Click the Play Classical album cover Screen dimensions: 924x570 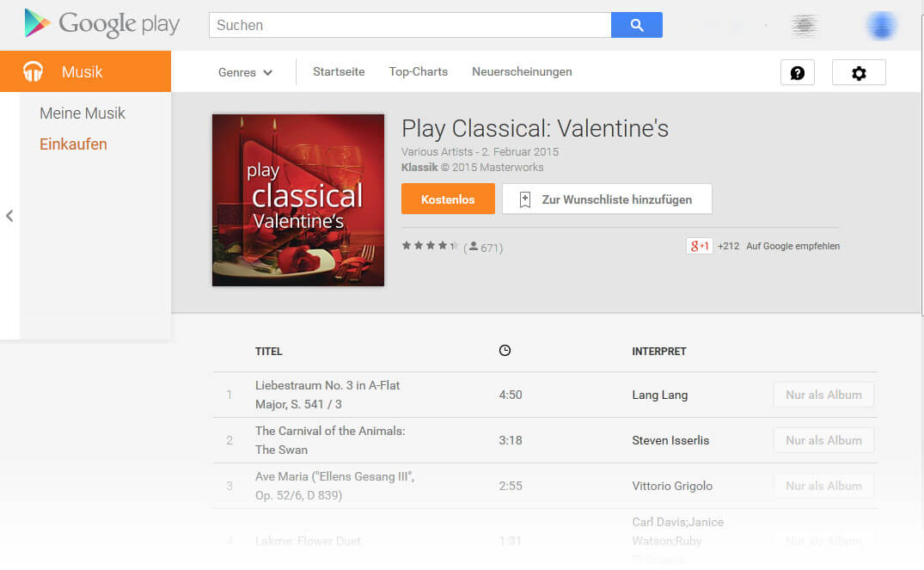point(298,200)
